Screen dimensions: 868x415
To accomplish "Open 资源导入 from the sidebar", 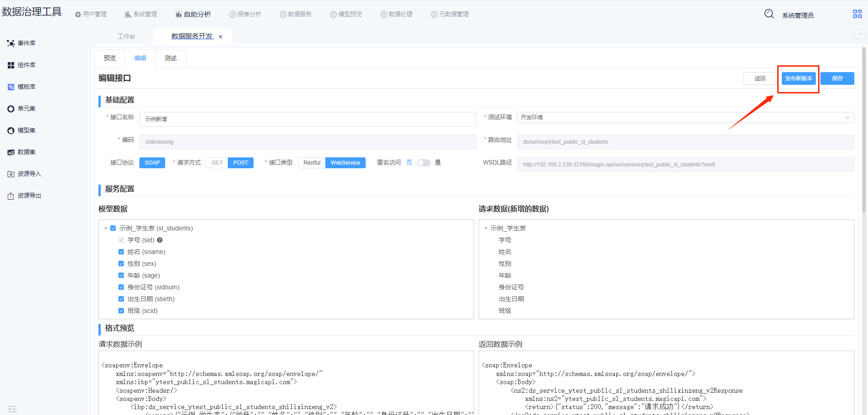I will tap(24, 174).
